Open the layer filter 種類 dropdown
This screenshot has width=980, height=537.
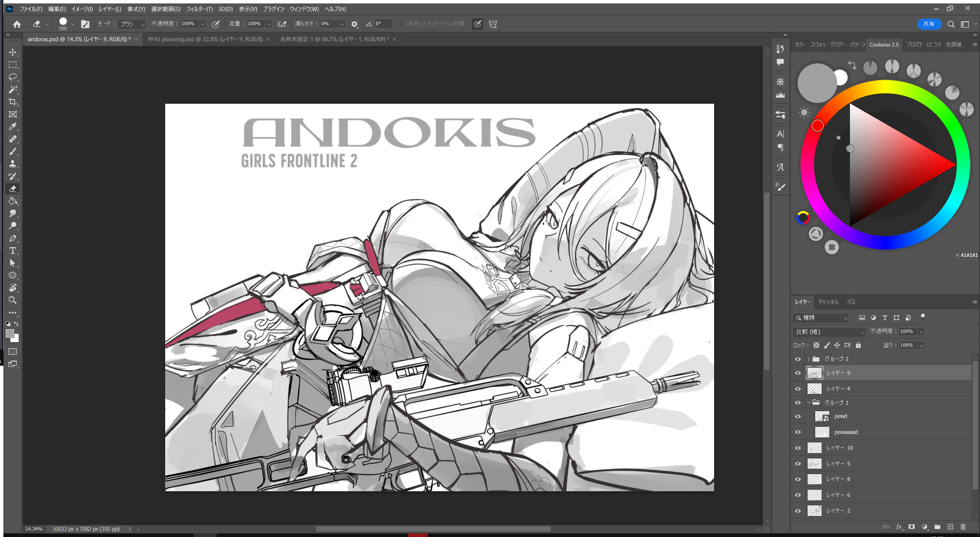[x=821, y=318]
